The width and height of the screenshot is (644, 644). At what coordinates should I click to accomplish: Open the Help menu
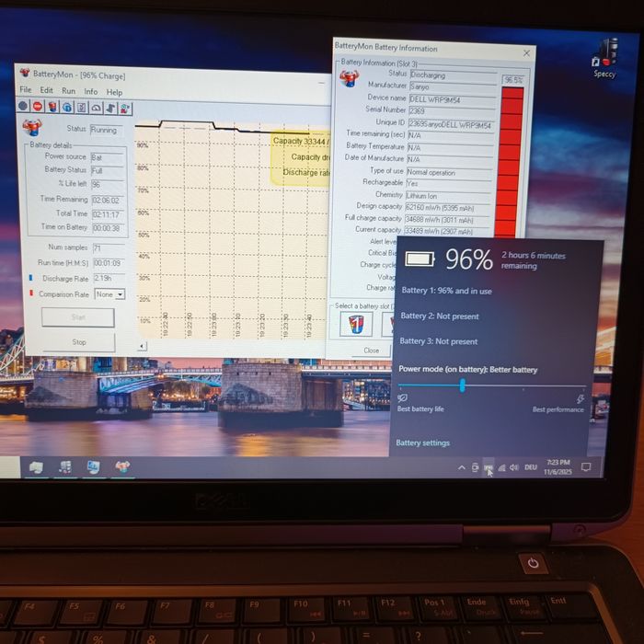click(x=114, y=92)
